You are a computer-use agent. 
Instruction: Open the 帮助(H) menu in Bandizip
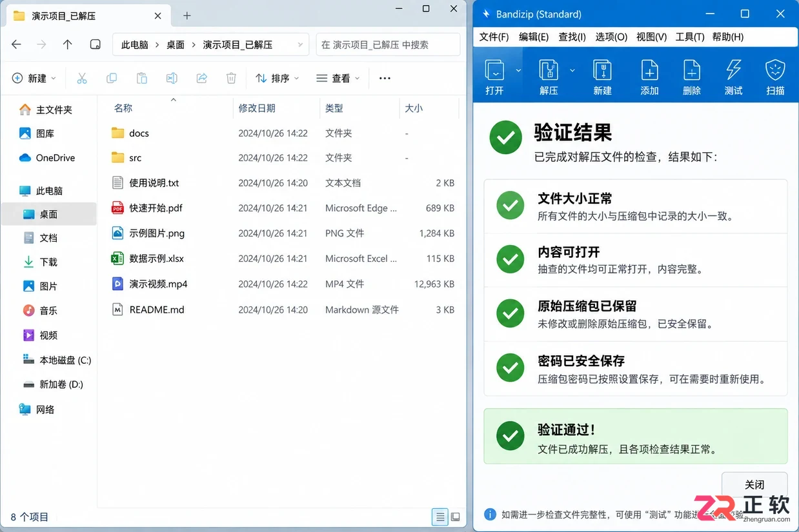(x=728, y=37)
